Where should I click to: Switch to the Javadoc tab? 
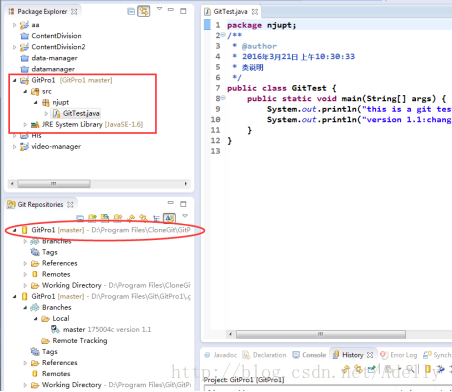(x=220, y=355)
